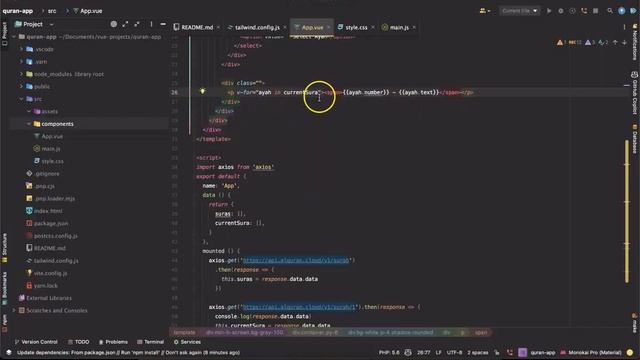Click the 2 spaces indent setting in status bar

point(478,352)
